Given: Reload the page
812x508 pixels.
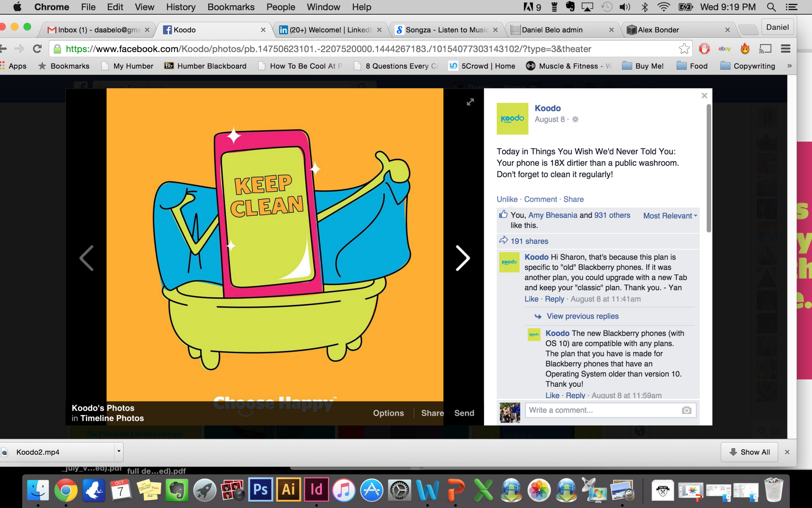Looking at the screenshot, I should [x=37, y=49].
